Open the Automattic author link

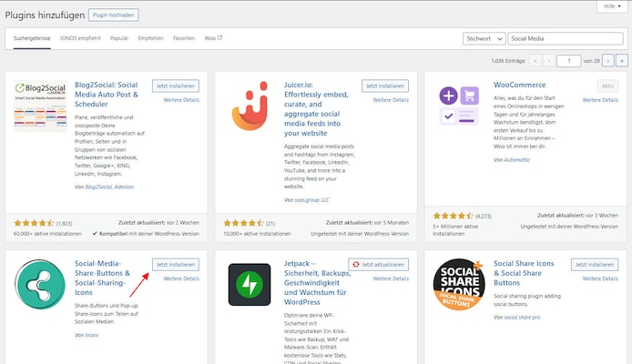point(517,160)
